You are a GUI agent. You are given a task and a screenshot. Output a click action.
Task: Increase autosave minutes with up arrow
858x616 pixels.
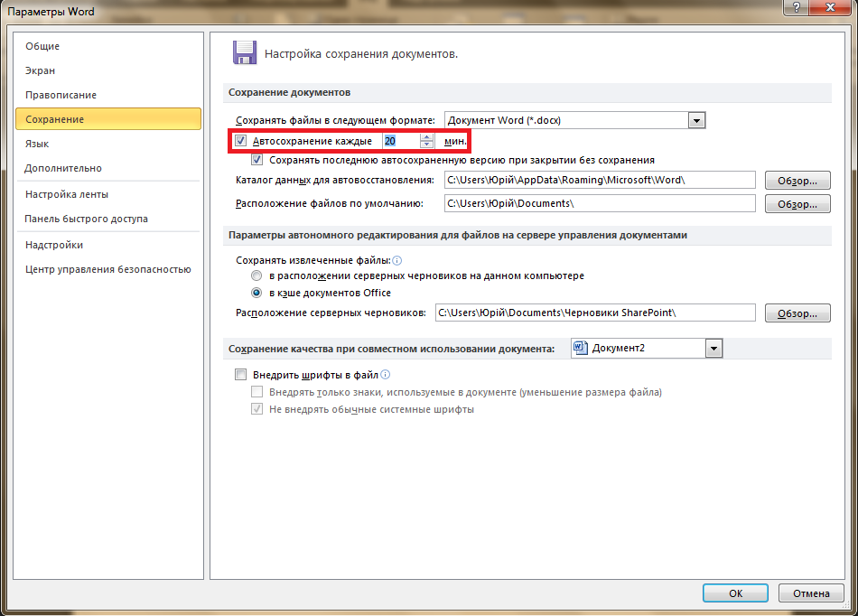[427, 136]
